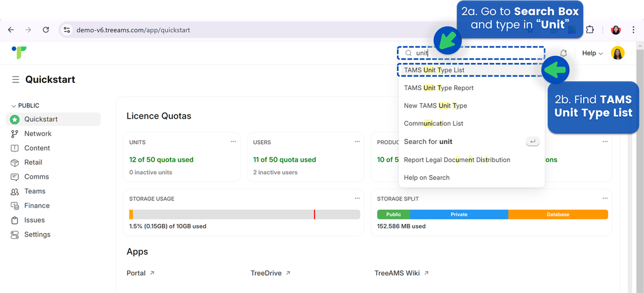Select Report Legal Document Distribution result
This screenshot has height=293, width=644.
pyautogui.click(x=471, y=160)
